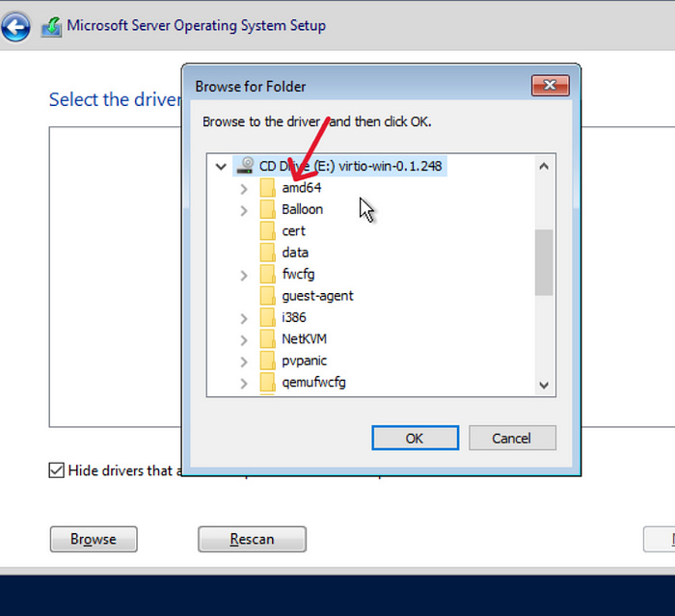Click the guest-agent folder icon

pyautogui.click(x=267, y=296)
